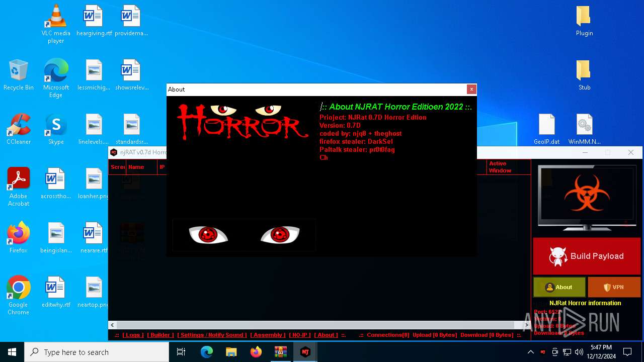Select showsrelev... document icon
Screen dimensions: 644x362
pyautogui.click(x=131, y=75)
